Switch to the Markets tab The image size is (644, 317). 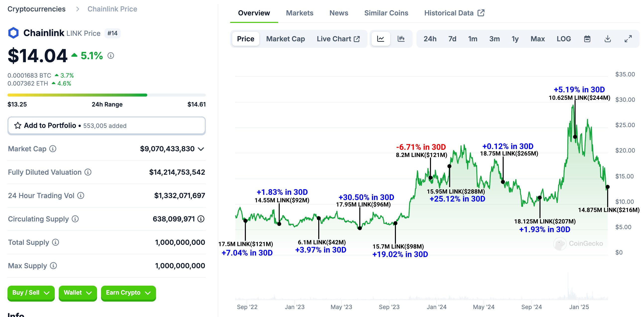click(x=300, y=13)
